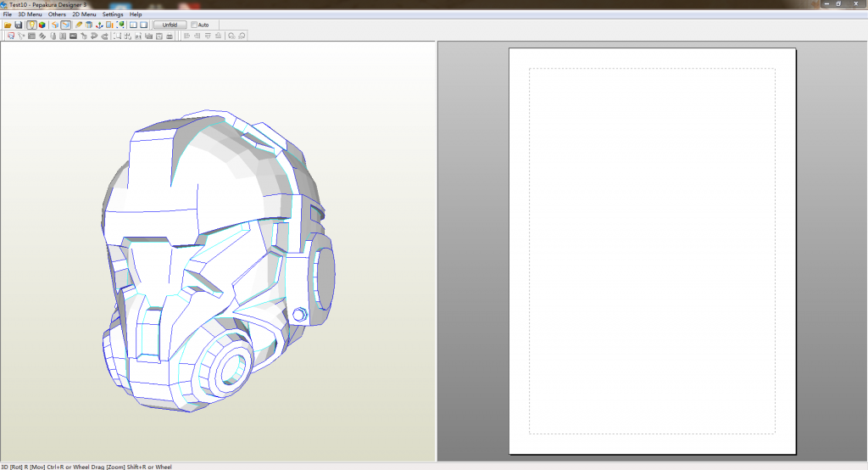Click the green cube fit-to-view icon

[120, 25]
